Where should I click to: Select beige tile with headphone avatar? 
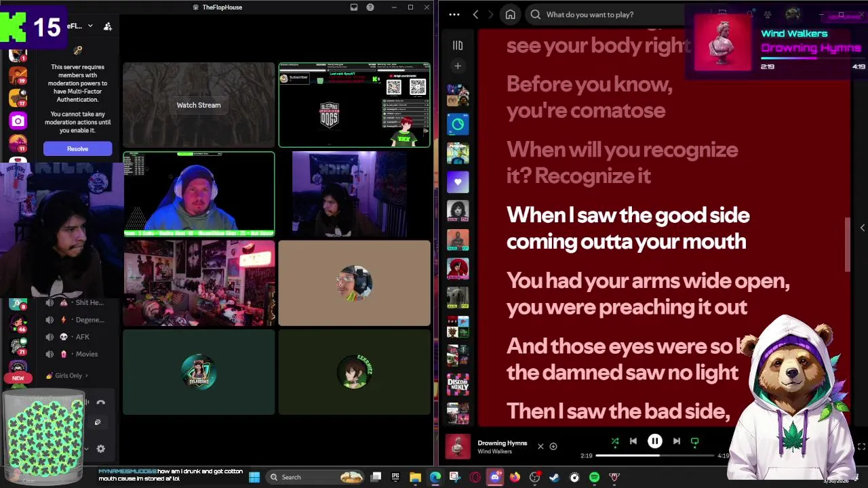pyautogui.click(x=354, y=283)
